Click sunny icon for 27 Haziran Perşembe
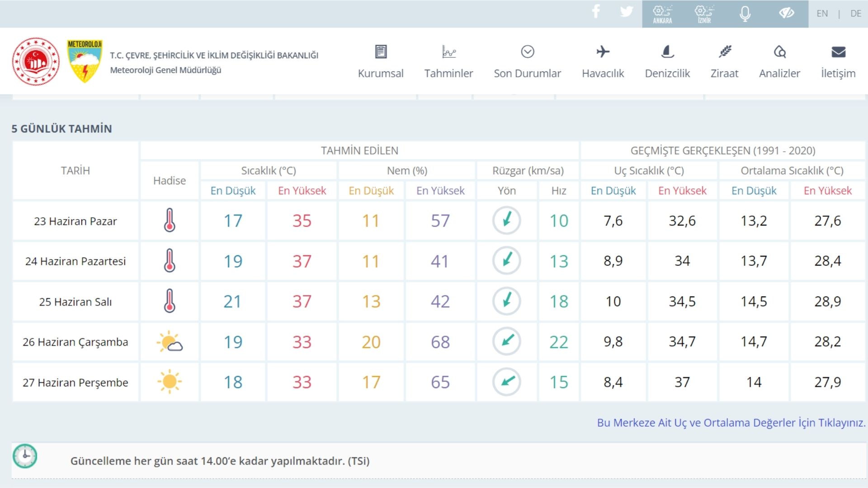Viewport: 868px width, 488px height. pos(170,382)
